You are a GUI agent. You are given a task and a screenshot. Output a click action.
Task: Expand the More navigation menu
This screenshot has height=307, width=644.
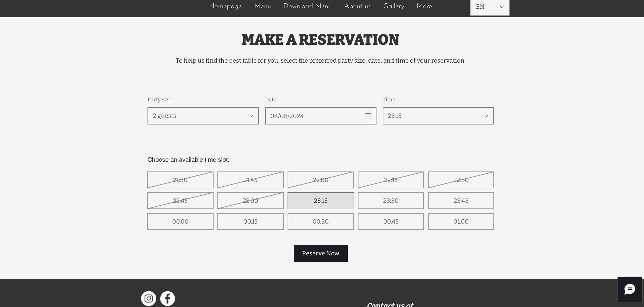pos(424,6)
